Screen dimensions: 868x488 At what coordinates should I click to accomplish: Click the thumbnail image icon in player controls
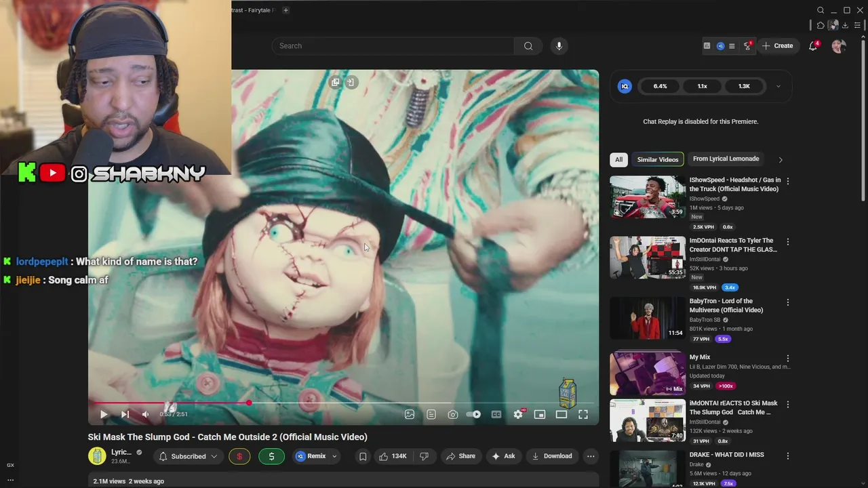pos(410,414)
